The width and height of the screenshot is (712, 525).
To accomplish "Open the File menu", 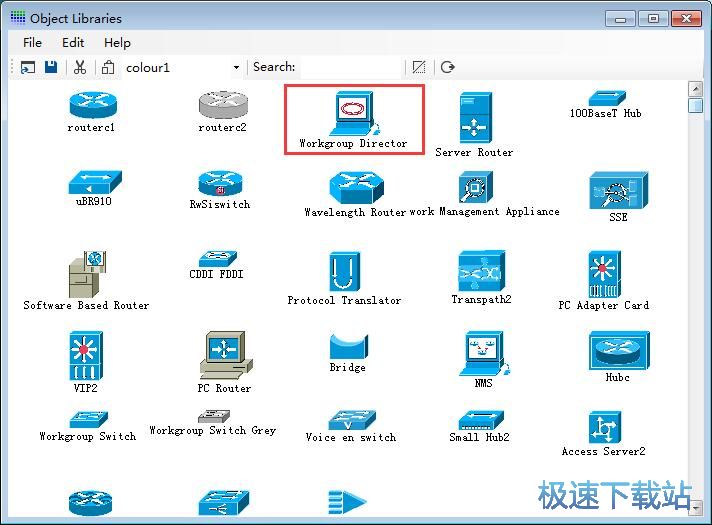I will tap(32, 42).
